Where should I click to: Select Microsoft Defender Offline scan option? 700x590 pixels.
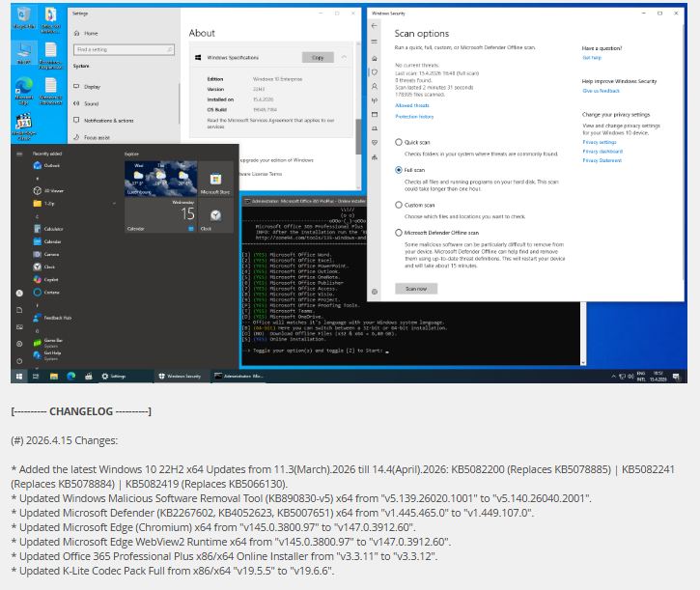(437, 233)
